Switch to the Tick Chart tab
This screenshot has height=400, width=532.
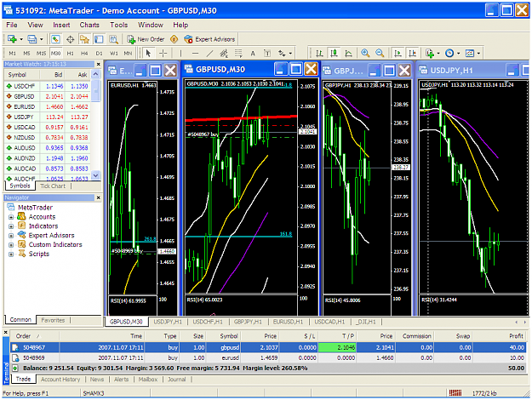click(53, 186)
